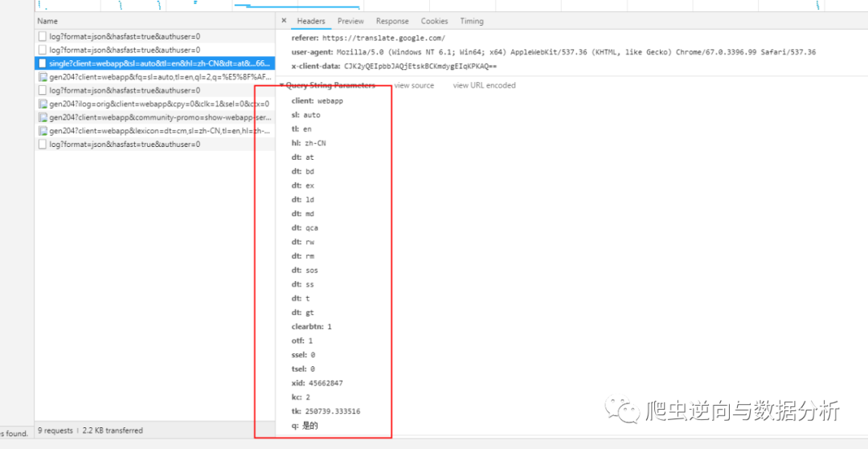
Task: Open the Preview tab
Action: coord(351,21)
